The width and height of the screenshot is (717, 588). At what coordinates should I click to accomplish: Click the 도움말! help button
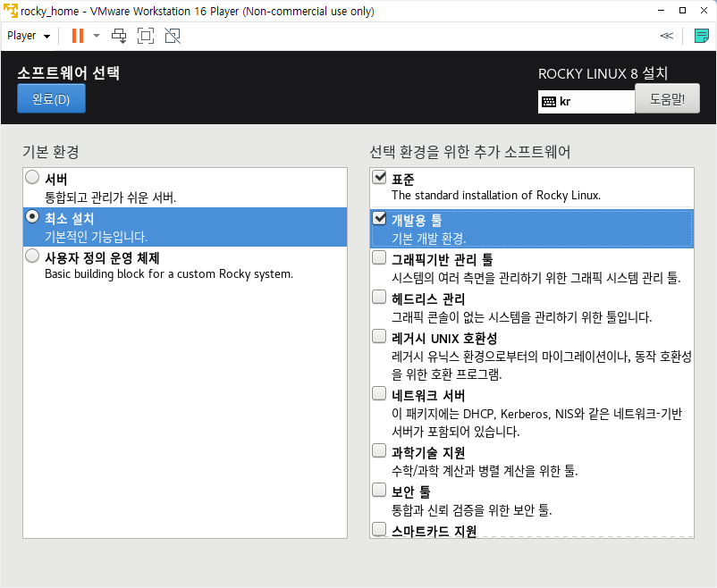coord(667,98)
